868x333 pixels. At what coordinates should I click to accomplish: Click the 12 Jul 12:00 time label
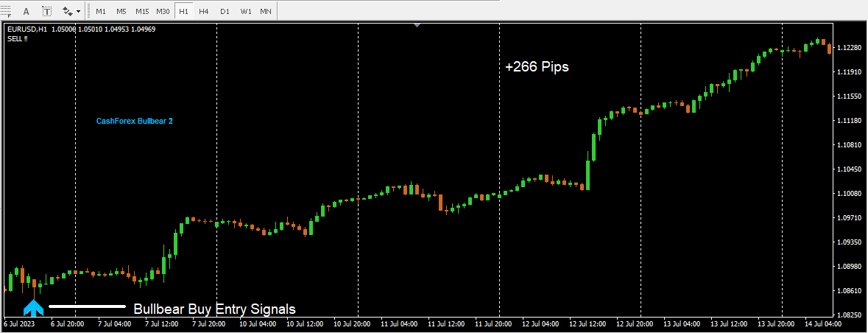(x=587, y=324)
